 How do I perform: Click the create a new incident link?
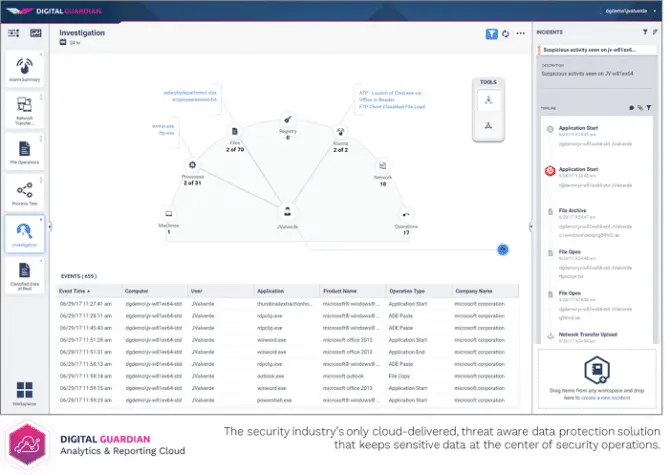(x=605, y=398)
